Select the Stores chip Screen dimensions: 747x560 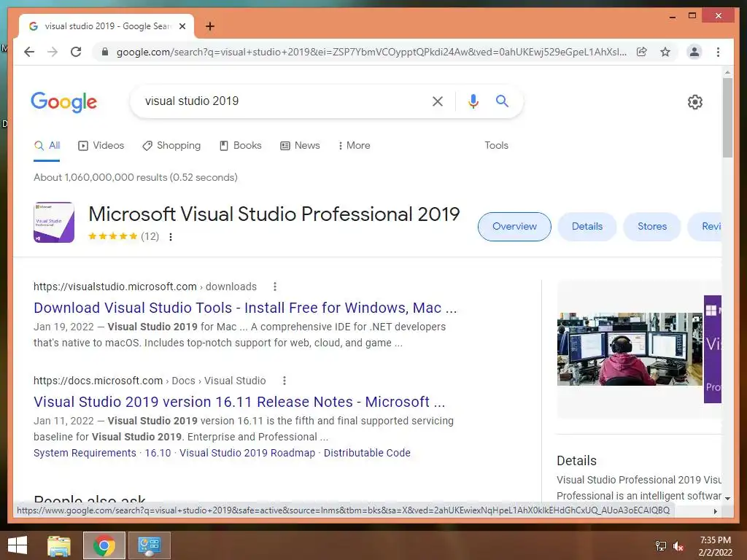click(652, 227)
